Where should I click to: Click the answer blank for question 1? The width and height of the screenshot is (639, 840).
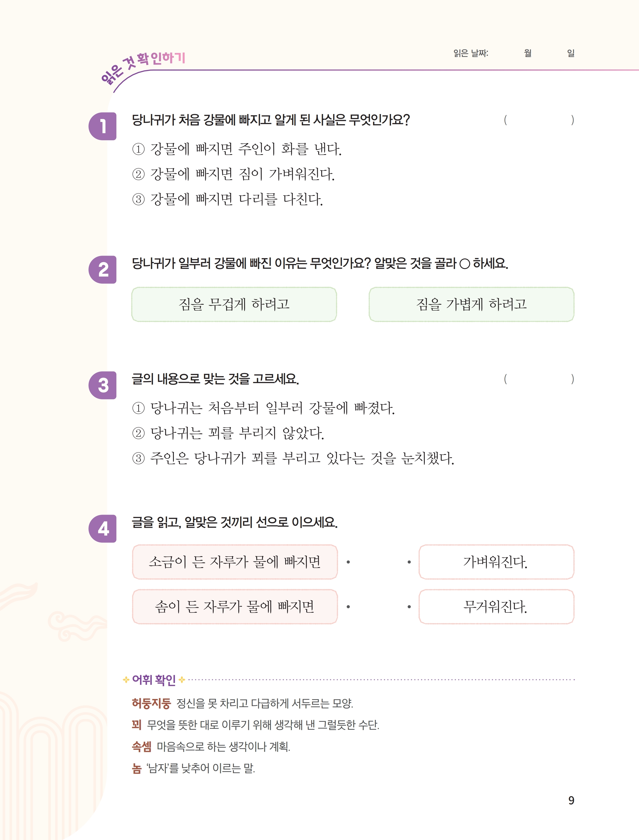[x=539, y=120]
